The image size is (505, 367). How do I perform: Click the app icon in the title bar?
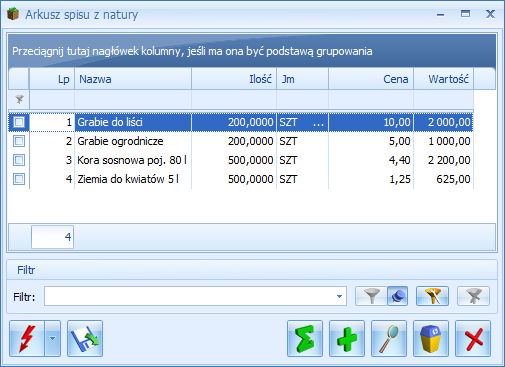click(x=13, y=14)
